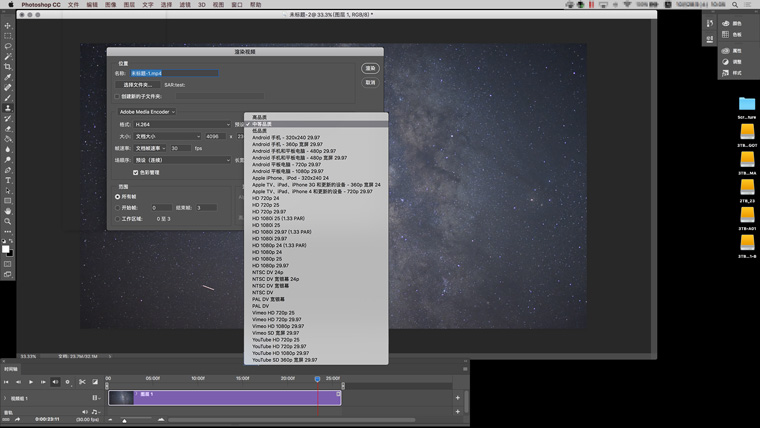Open audio track music note menu
760x428 pixels.
point(95,412)
